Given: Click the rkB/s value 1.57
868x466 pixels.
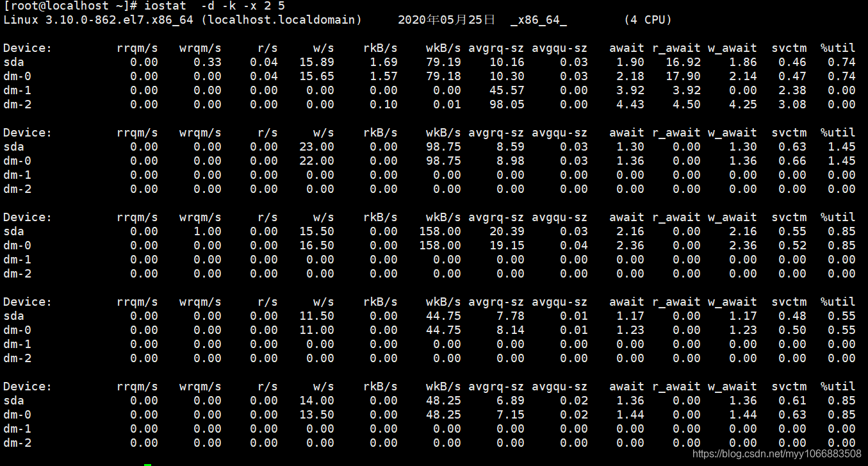Looking at the screenshot, I should (383, 76).
